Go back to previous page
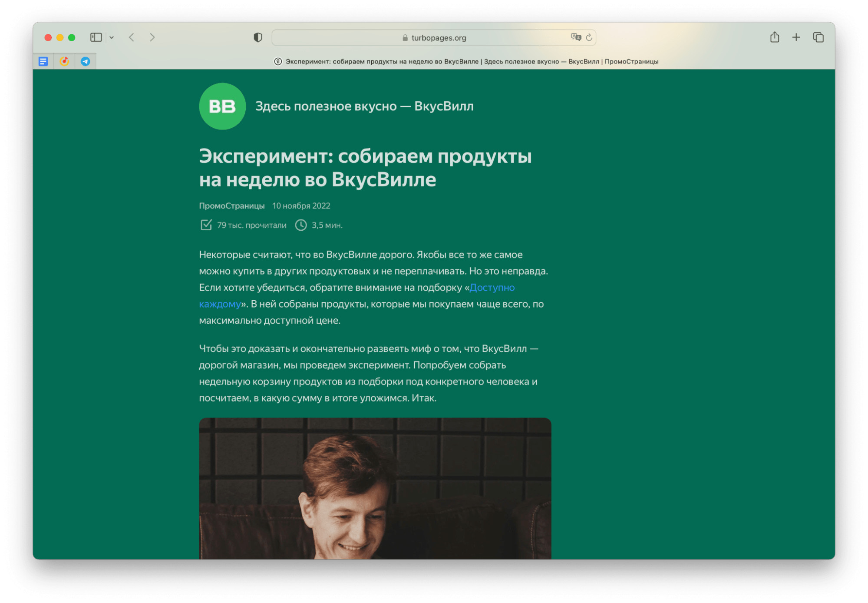Viewport: 868px width, 603px height. pyautogui.click(x=132, y=37)
